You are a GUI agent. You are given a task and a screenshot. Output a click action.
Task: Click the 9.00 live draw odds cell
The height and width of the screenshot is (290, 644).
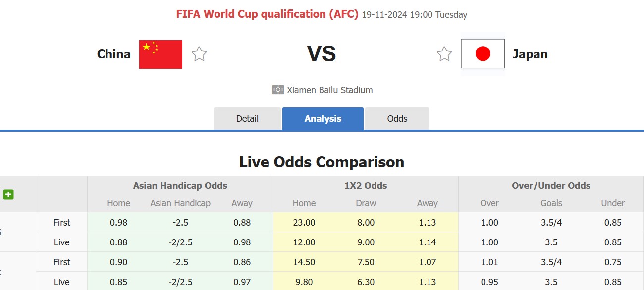[366, 242]
